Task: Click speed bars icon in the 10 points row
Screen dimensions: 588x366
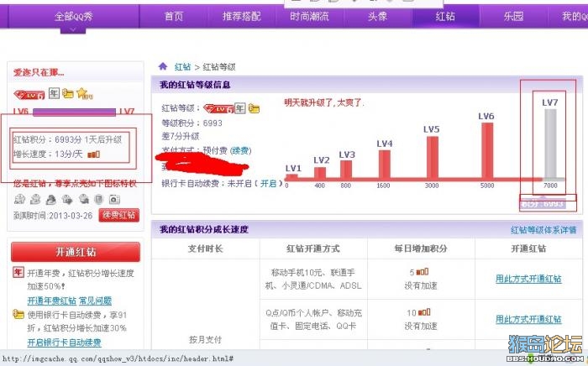Action: click(424, 312)
